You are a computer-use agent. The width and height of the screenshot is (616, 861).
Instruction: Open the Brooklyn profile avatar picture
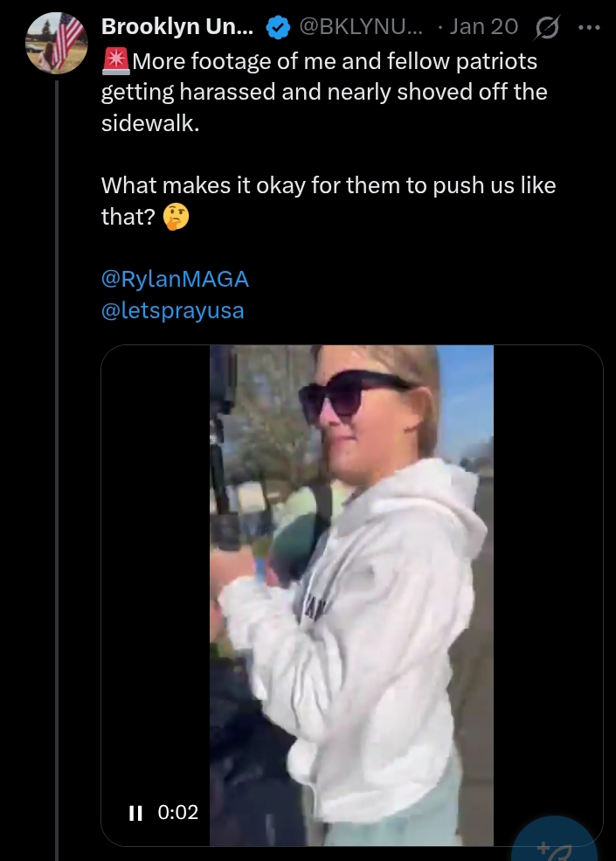(56, 41)
